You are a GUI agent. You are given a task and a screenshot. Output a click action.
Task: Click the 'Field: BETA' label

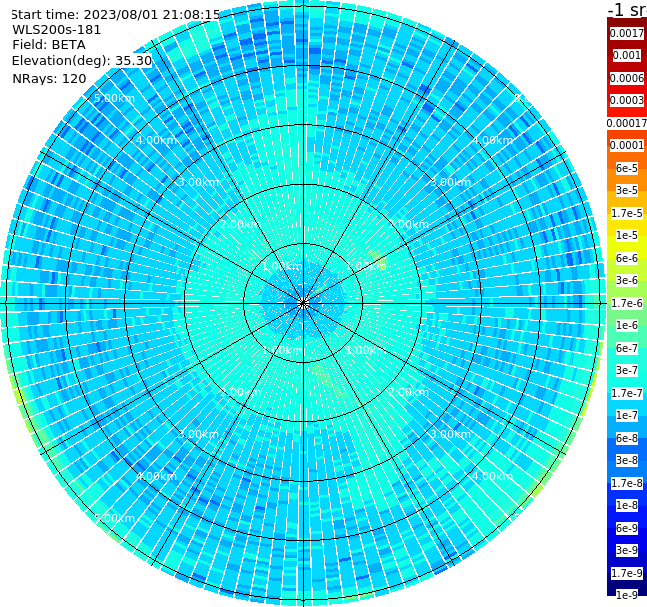(49, 45)
